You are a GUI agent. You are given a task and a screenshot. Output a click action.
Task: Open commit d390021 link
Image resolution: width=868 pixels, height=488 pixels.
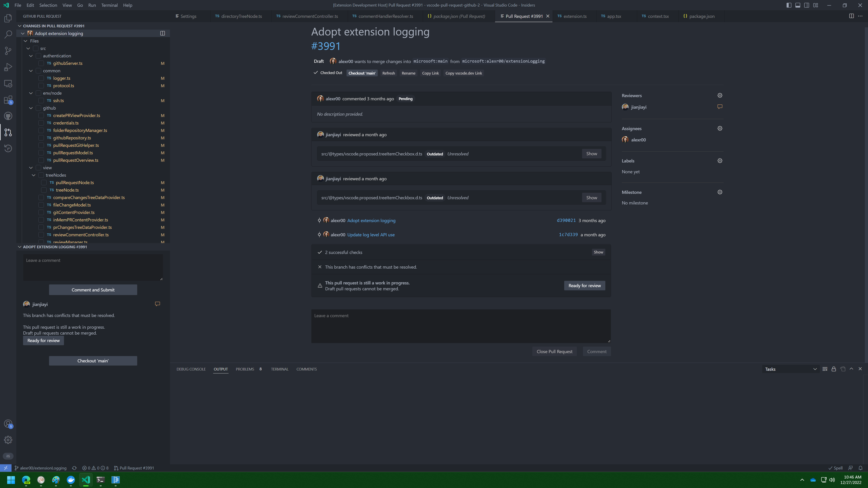pos(566,220)
